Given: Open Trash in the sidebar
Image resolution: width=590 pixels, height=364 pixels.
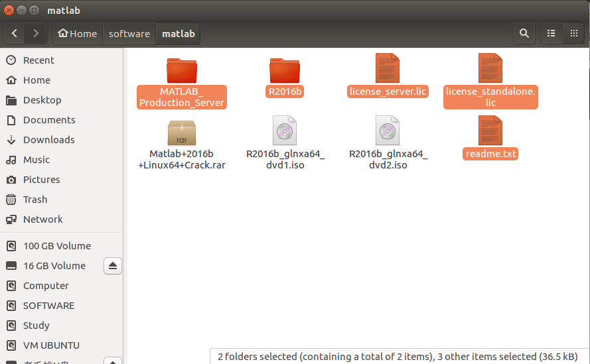Looking at the screenshot, I should coord(62,200).
